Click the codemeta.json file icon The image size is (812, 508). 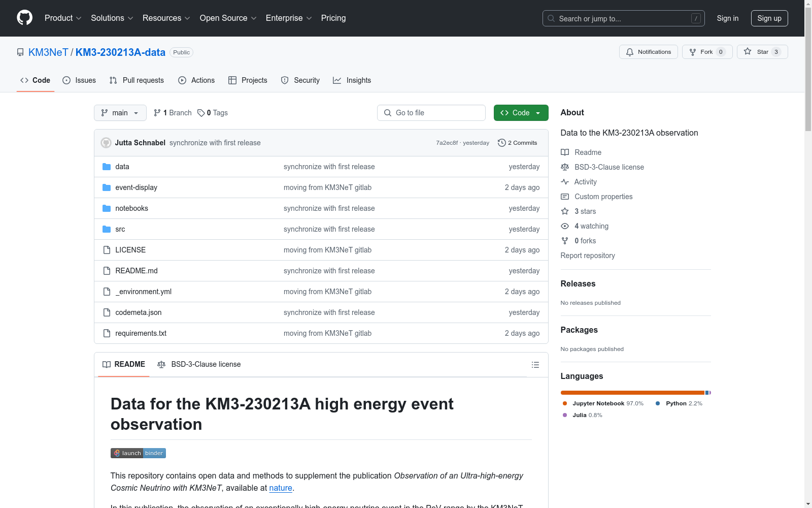(107, 312)
